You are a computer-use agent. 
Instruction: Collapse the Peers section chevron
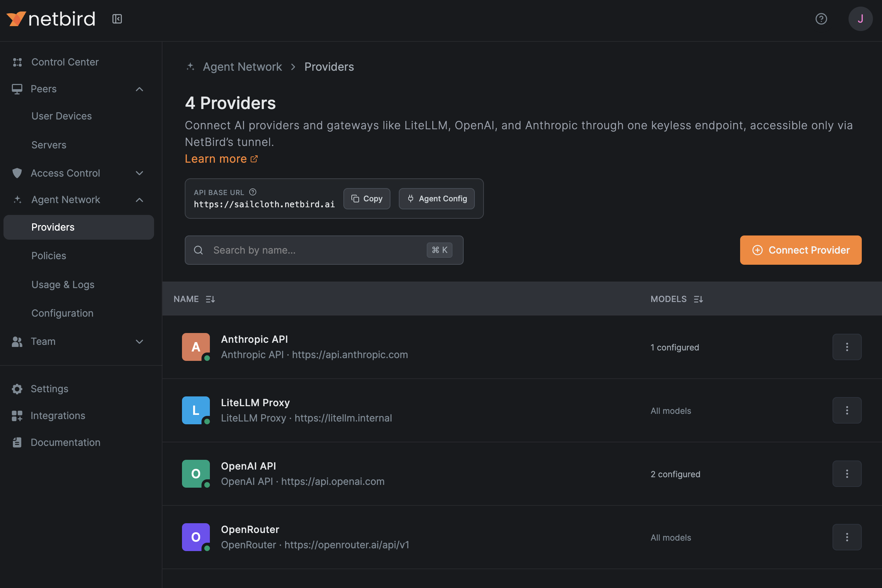point(139,89)
